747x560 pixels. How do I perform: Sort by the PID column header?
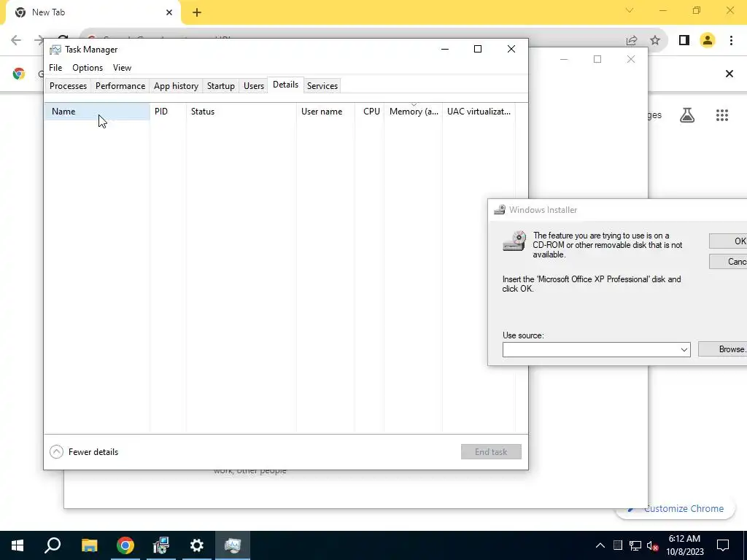(x=169, y=112)
